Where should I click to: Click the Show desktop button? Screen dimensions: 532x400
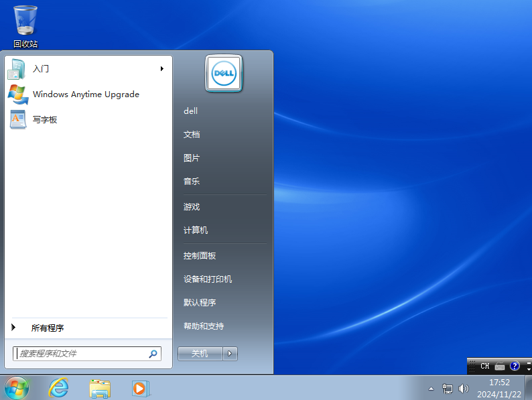pyautogui.click(x=529, y=388)
